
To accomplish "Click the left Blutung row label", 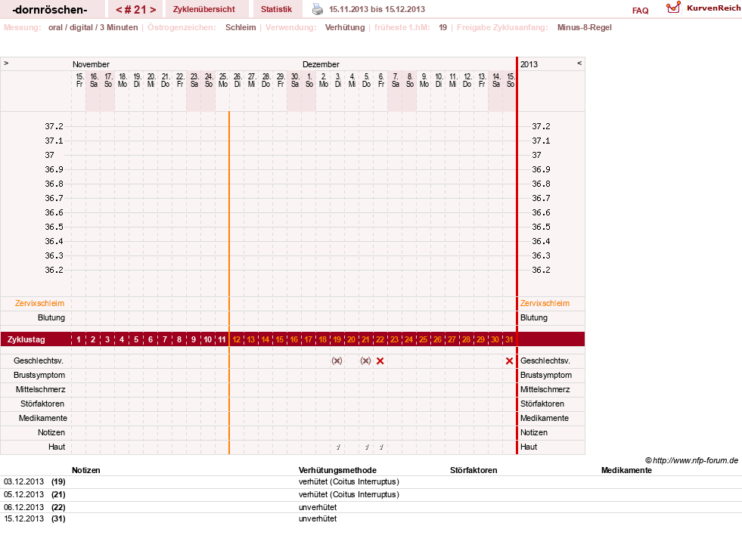I will [x=51, y=317].
